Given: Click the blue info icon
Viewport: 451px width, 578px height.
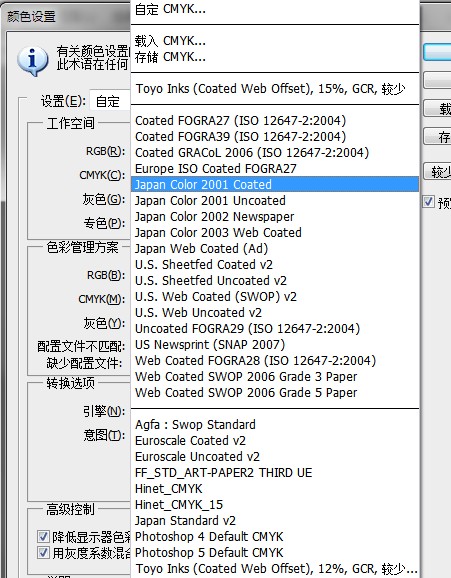Looking at the screenshot, I should click(x=32, y=60).
